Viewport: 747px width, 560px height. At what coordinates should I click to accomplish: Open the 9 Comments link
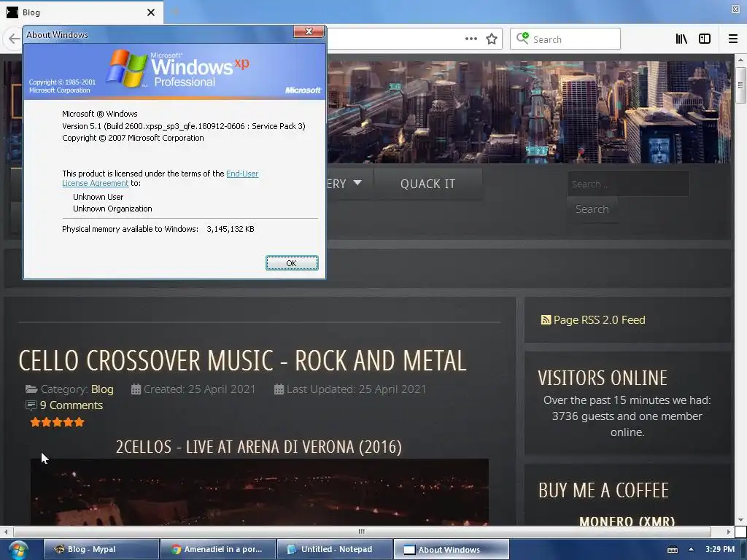tap(71, 405)
